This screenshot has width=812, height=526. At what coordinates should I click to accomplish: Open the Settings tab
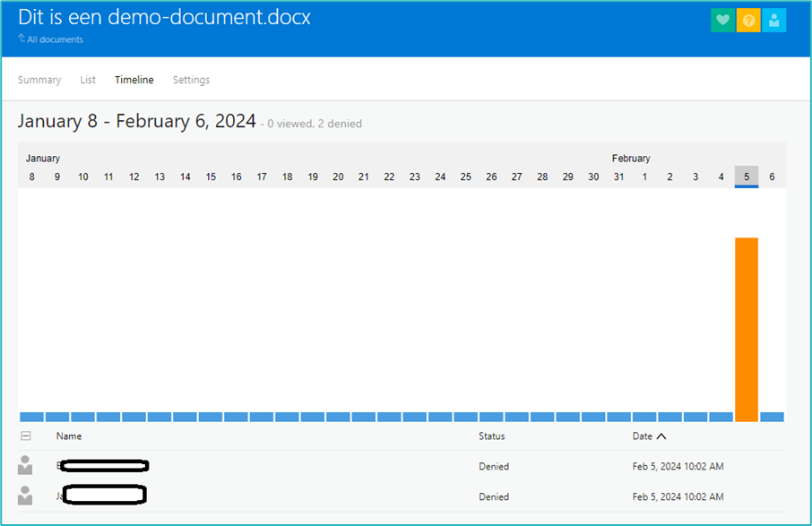(x=191, y=80)
